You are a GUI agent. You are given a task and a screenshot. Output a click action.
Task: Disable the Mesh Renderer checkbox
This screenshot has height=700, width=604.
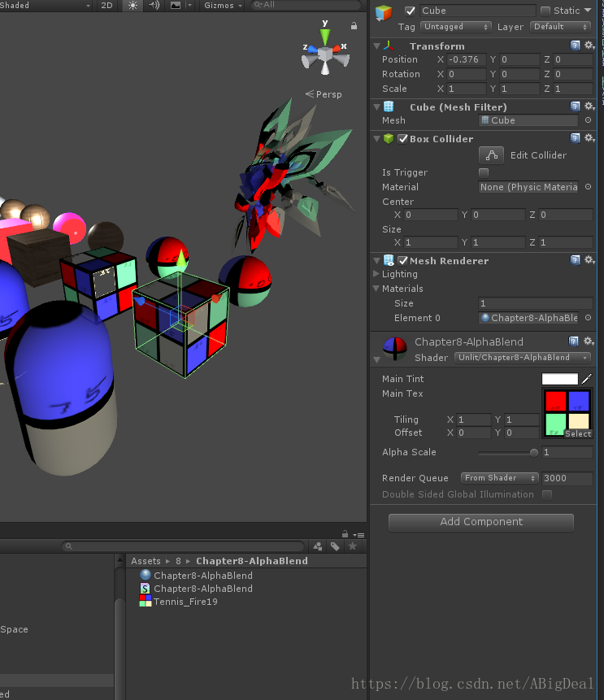pyautogui.click(x=402, y=261)
